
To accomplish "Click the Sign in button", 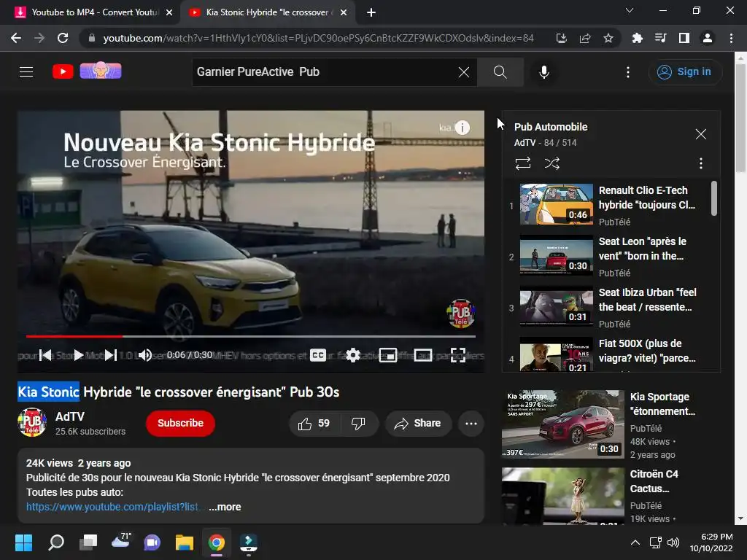I will tap(684, 72).
